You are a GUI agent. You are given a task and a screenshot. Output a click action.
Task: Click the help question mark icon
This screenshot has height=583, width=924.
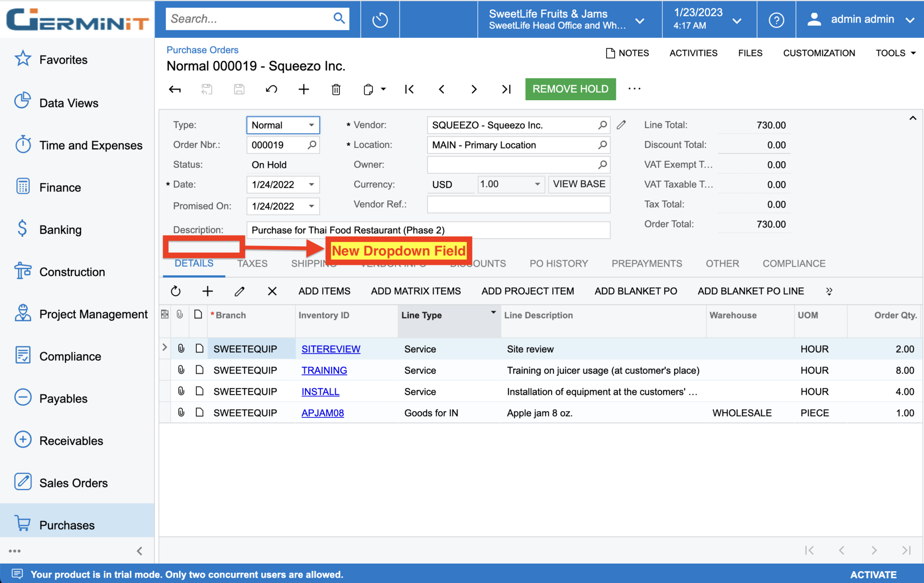click(776, 19)
